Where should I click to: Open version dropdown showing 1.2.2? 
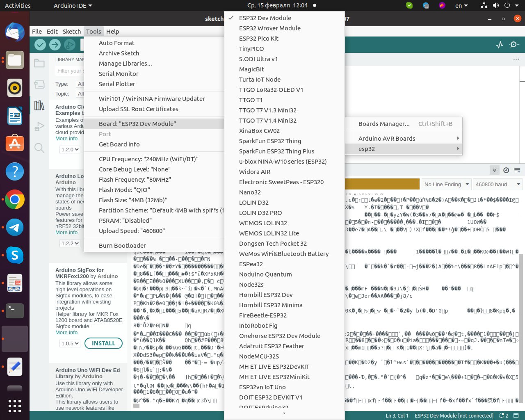pos(70,243)
